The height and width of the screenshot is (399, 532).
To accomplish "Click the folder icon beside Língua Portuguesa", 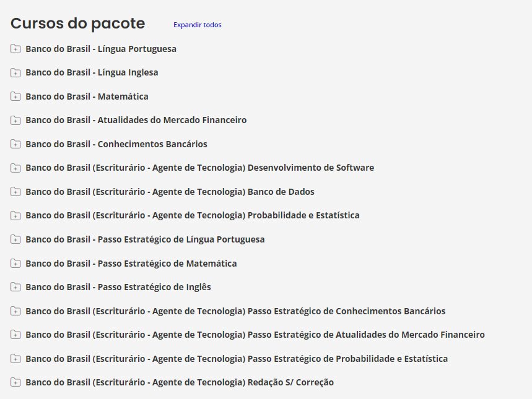I will pos(15,49).
